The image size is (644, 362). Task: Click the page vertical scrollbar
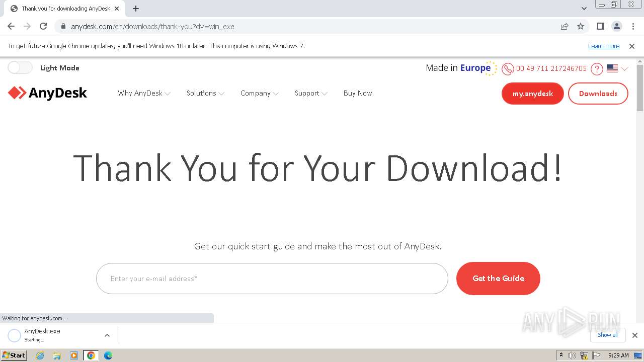640,88
